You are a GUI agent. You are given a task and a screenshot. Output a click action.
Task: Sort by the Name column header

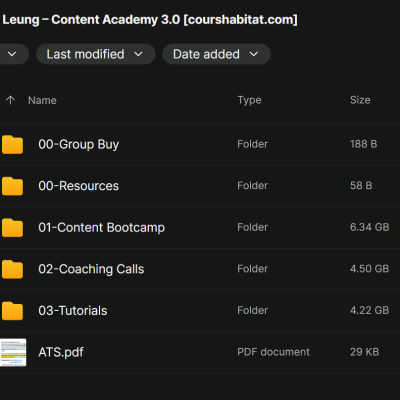pyautogui.click(x=42, y=100)
